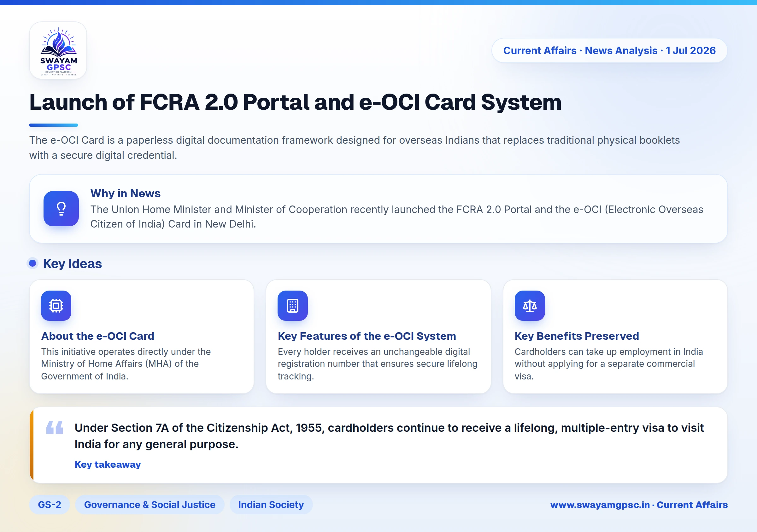
Task: Click the paperless digital documentation intro paragraph
Action: coord(355,147)
